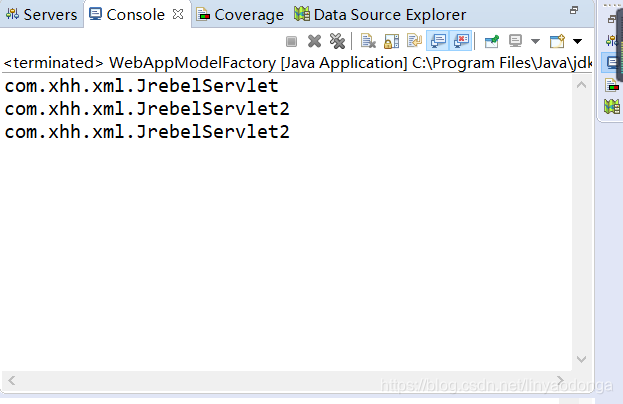Toggle Word Wrap in the console toolbar

tap(414, 41)
